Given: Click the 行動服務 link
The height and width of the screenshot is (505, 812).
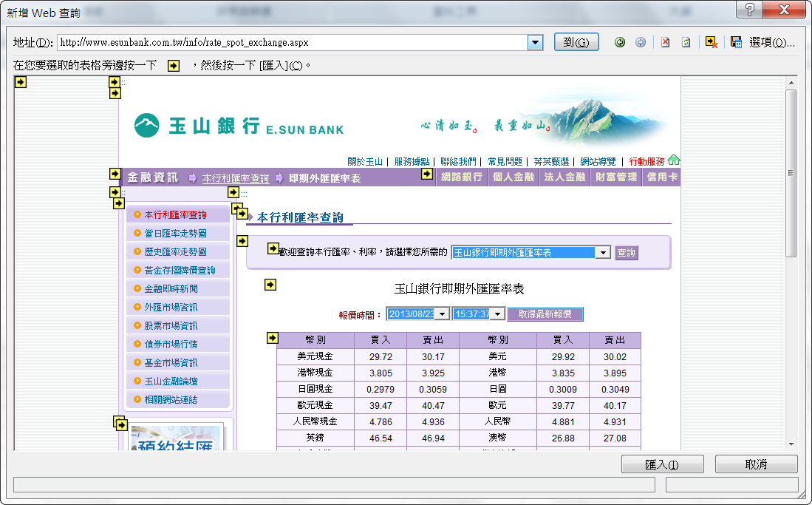Looking at the screenshot, I should pos(646,162).
